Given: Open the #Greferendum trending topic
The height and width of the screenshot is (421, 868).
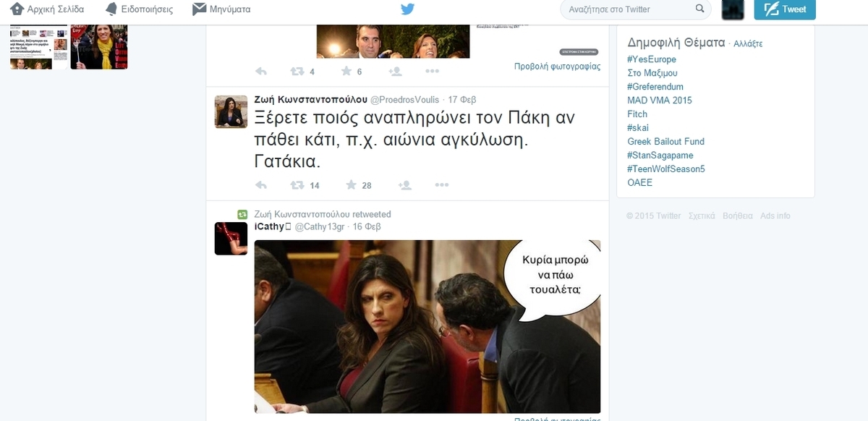Looking at the screenshot, I should pyautogui.click(x=655, y=87).
